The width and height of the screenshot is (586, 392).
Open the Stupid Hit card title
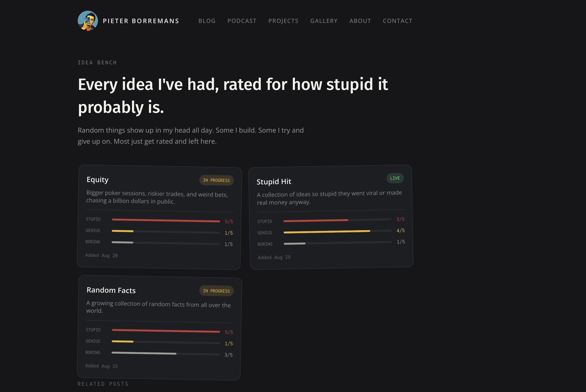point(274,182)
